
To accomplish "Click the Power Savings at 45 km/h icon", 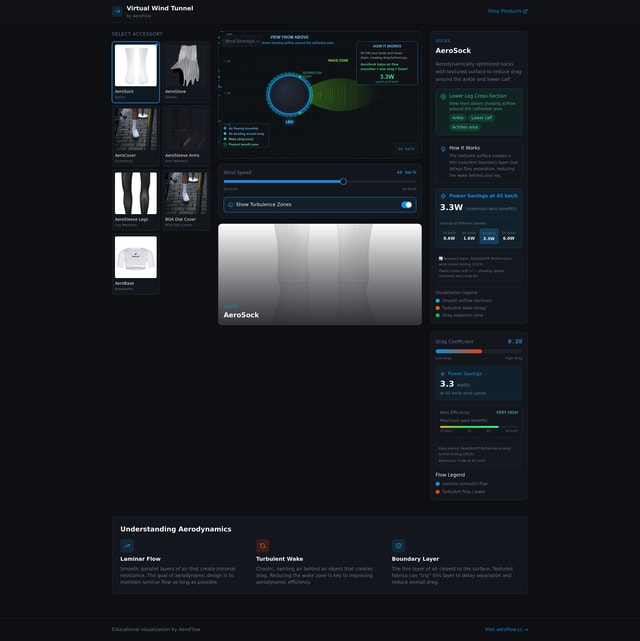I will (x=443, y=196).
